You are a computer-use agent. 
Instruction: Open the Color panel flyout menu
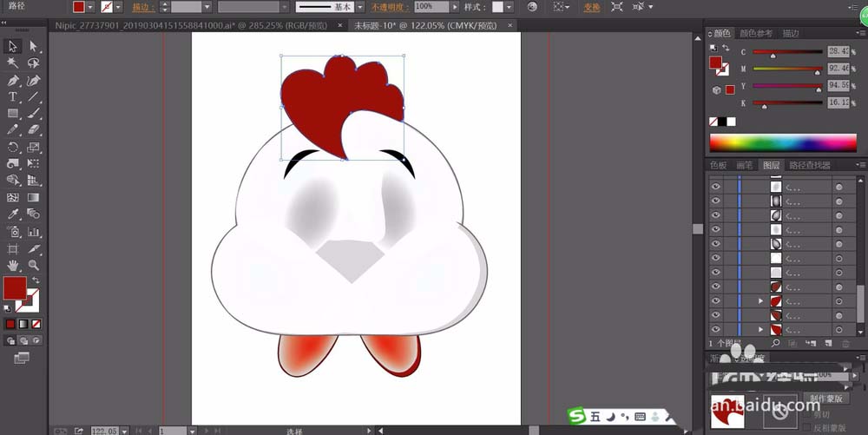coord(860,33)
